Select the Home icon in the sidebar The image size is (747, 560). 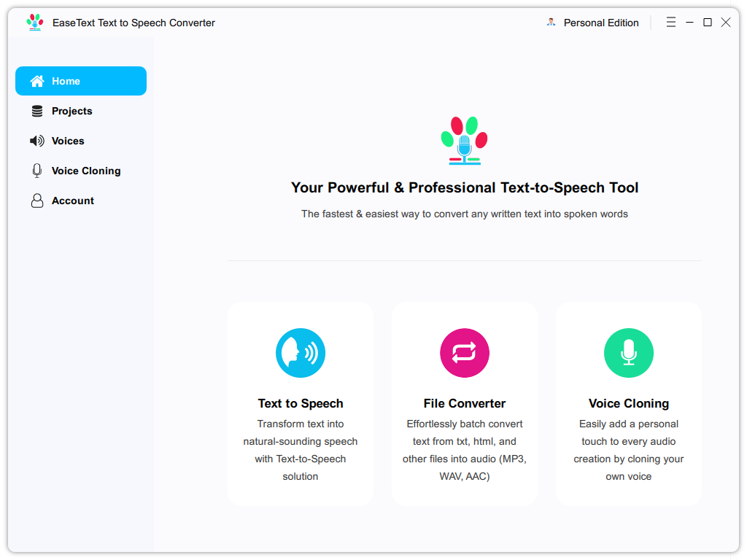pyautogui.click(x=36, y=81)
